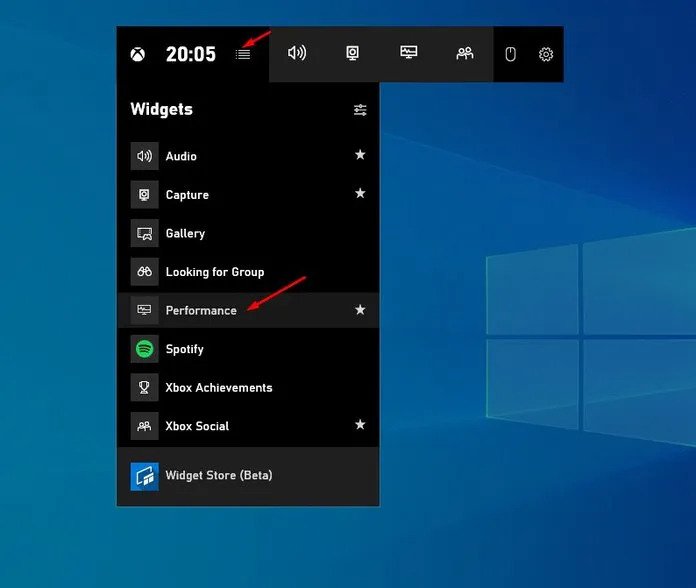The height and width of the screenshot is (588, 696).
Task: Select the Performance entry in the Widgets list
Action: tap(248, 310)
